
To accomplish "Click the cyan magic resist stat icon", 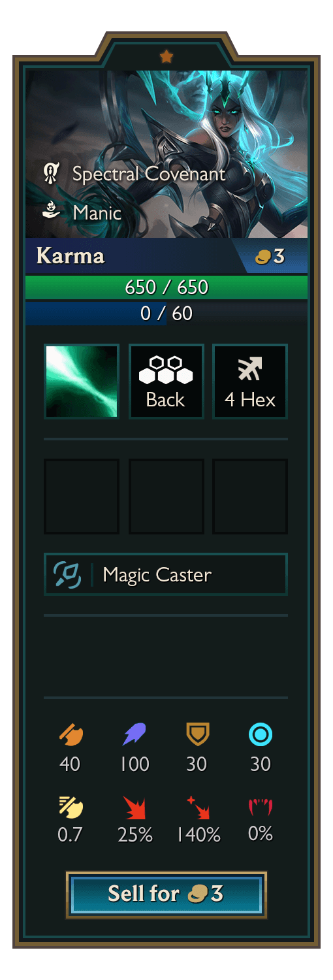I will tap(261, 735).
